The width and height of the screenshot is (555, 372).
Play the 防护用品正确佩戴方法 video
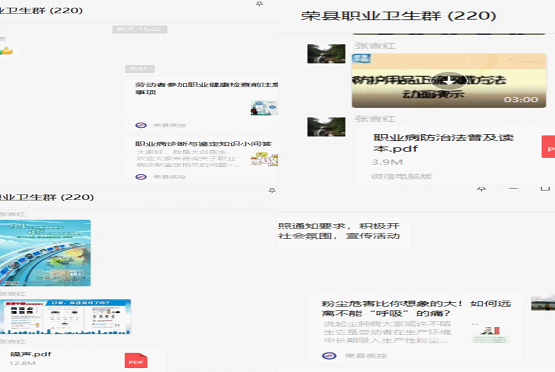click(x=449, y=81)
